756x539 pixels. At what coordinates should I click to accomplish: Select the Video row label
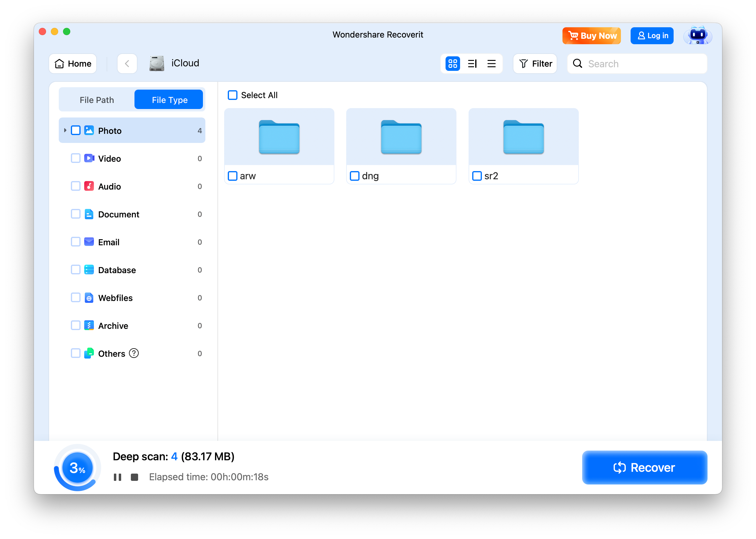[x=110, y=159]
